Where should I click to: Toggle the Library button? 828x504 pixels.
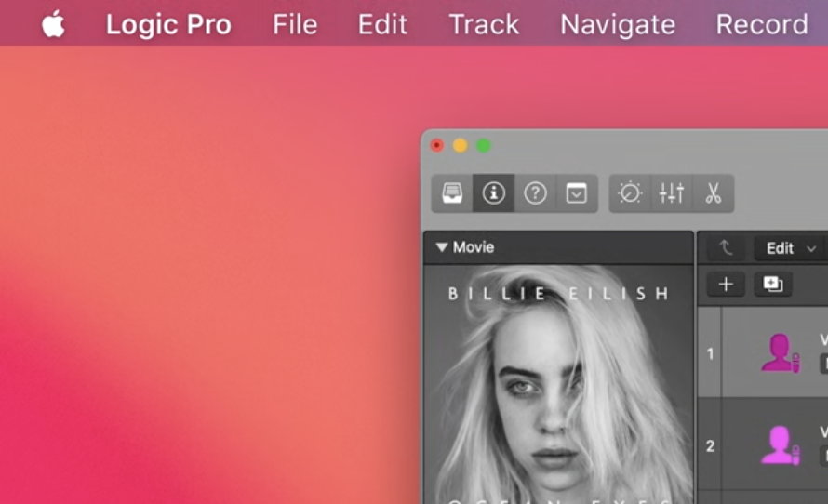[452, 193]
